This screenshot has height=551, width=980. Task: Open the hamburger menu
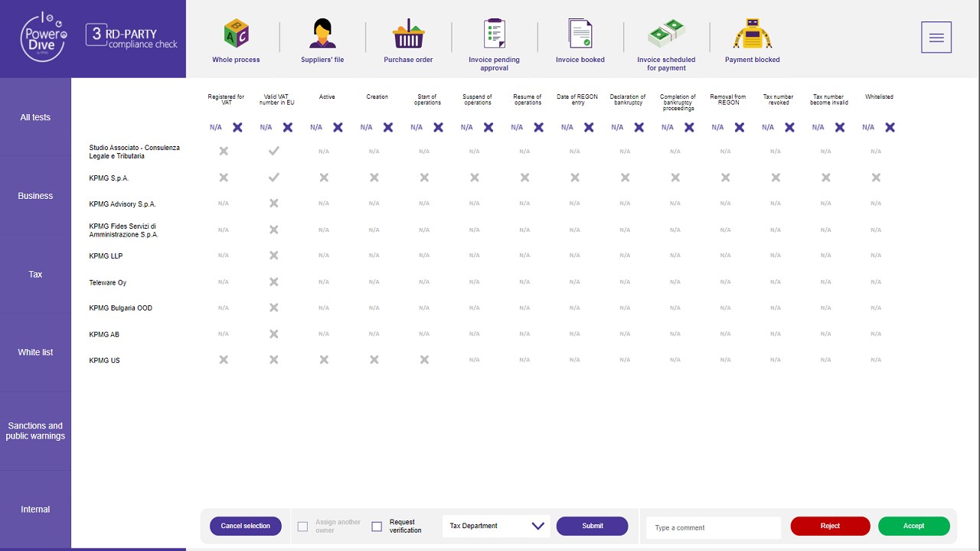coord(936,37)
